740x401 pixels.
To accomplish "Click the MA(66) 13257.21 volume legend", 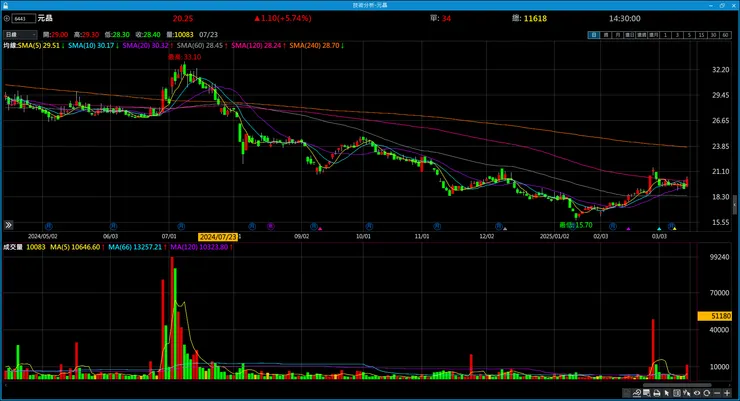I will tap(135, 247).
